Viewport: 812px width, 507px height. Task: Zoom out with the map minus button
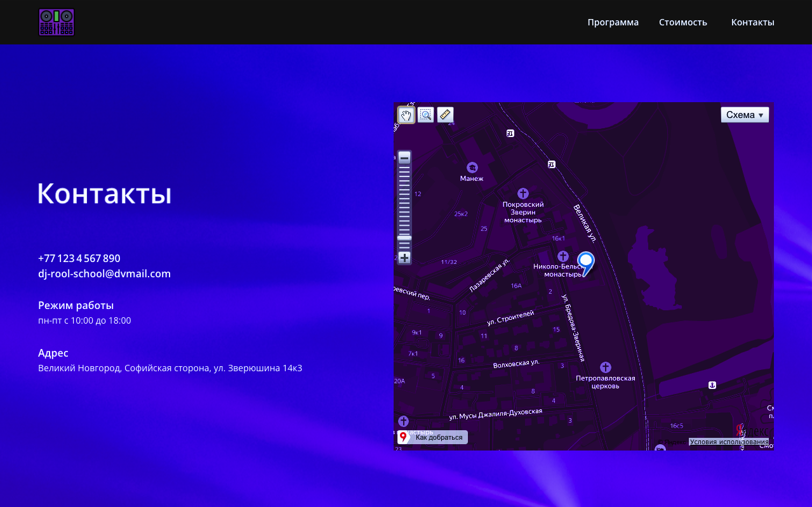(404, 157)
